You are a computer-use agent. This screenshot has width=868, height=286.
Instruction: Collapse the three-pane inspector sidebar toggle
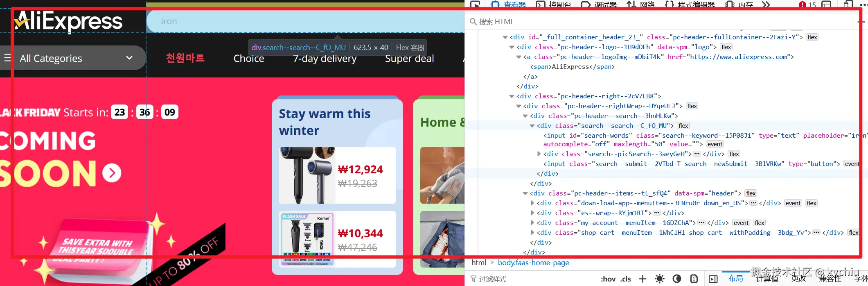[x=713, y=279]
